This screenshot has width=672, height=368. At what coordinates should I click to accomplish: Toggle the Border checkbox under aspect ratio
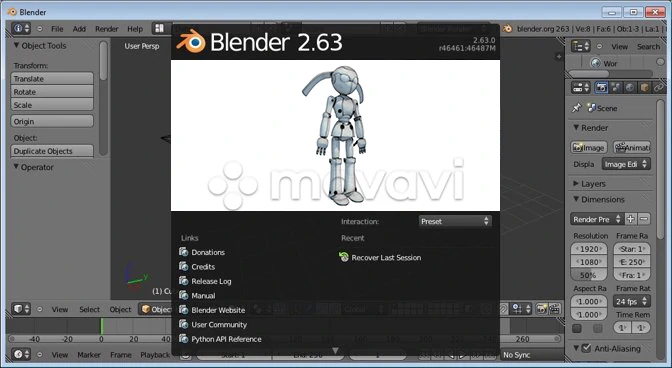click(577, 328)
